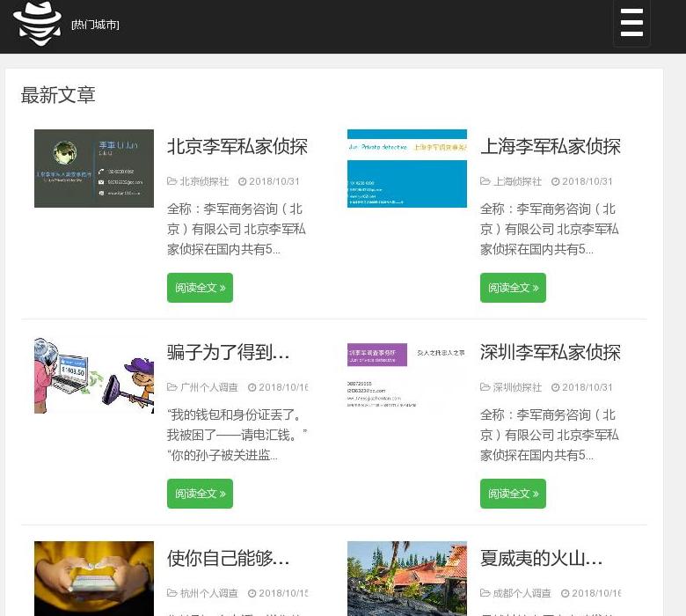Click clock icon on 深圳李军私家侦探 article

556,387
